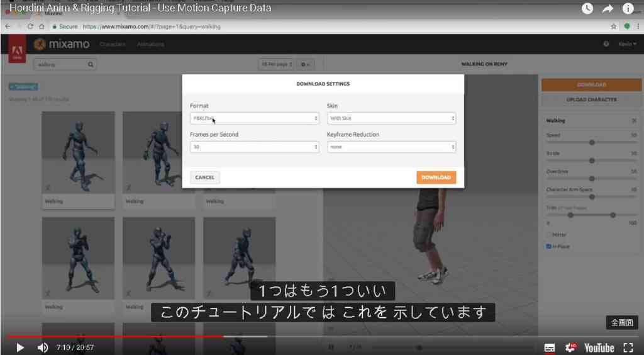Click the browser back arrow
This screenshot has width=644, height=355.
(x=8, y=26)
